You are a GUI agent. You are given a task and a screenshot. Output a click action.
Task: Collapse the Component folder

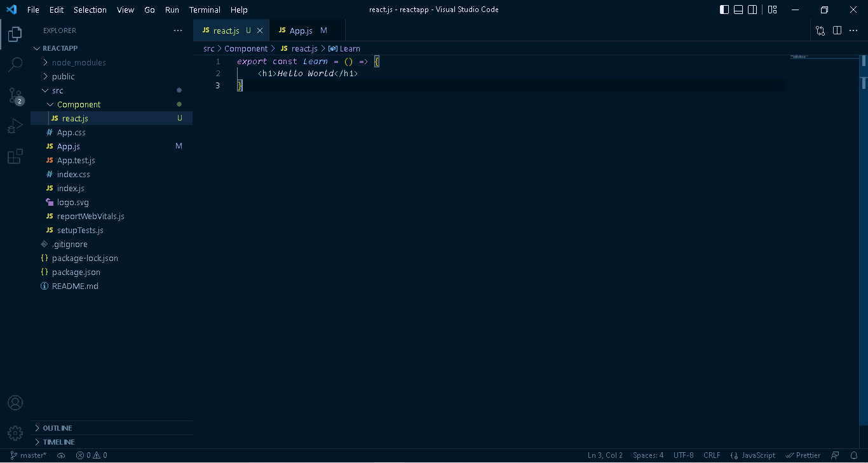tap(111, 104)
